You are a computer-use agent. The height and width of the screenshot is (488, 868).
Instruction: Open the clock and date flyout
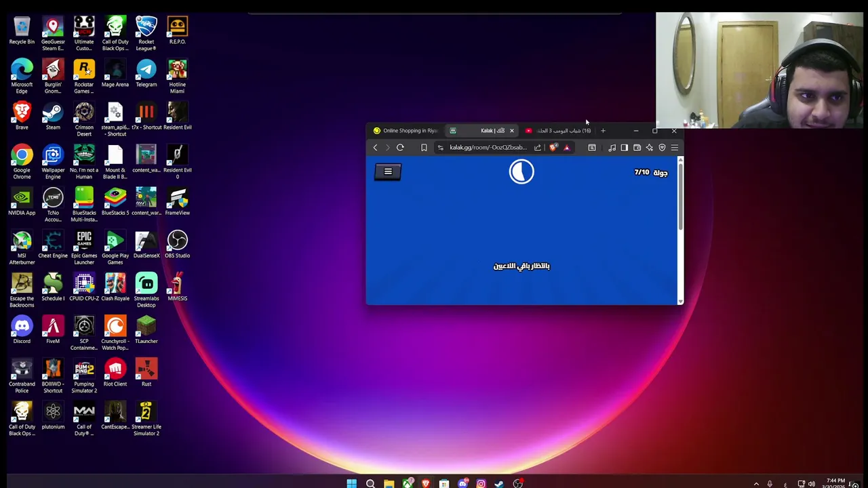pos(834,483)
